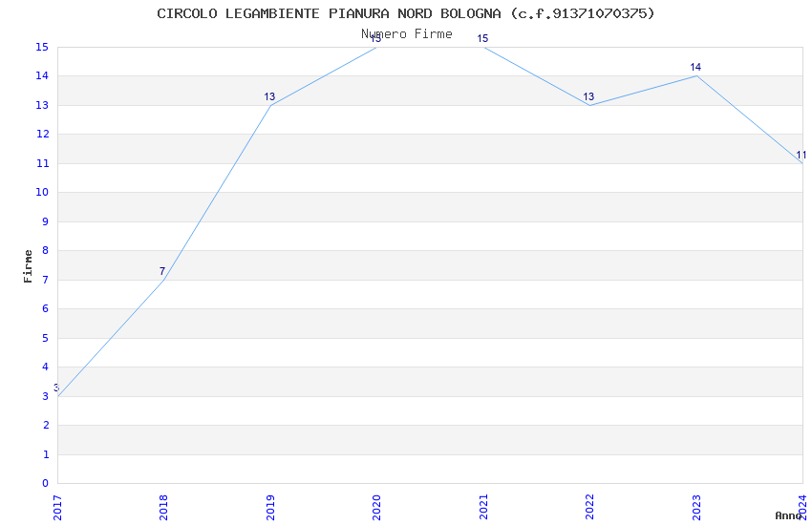Image resolution: width=812 pixels, height=525 pixels.
Task: Click the y-axis tick value 4
Action: [46, 367]
